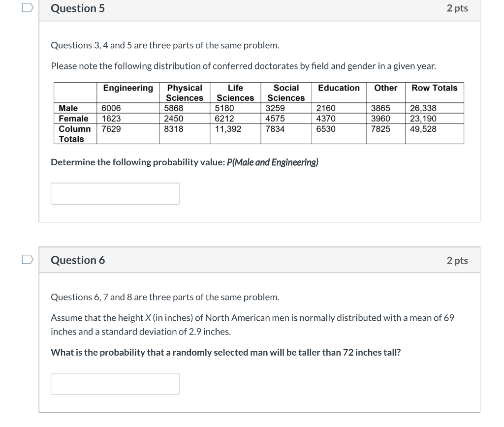
Task: Click the Social Sciences column header
Action: pos(285,92)
